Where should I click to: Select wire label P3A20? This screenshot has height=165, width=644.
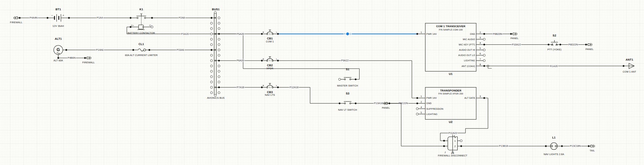click(x=185, y=34)
